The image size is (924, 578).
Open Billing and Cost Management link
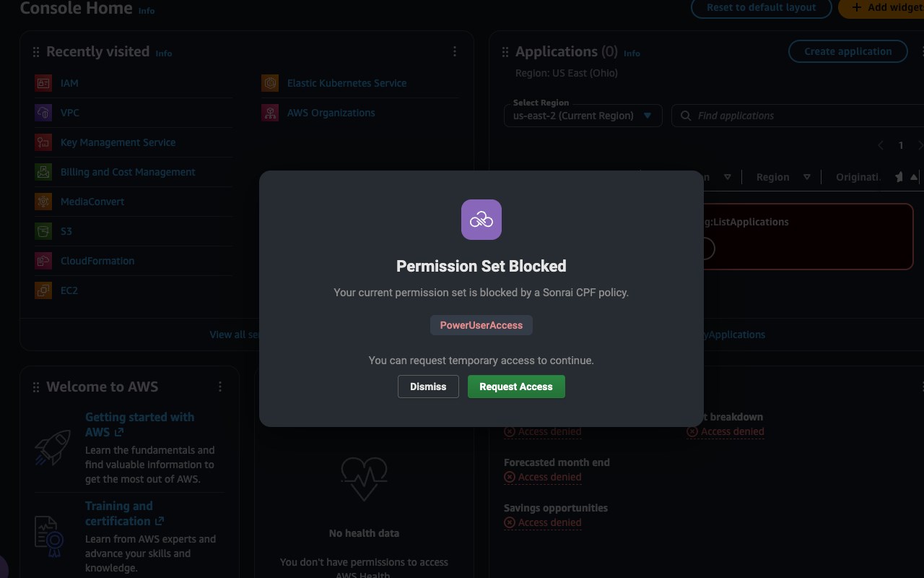128,172
